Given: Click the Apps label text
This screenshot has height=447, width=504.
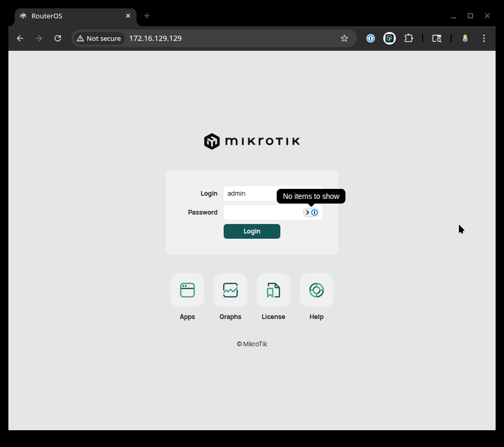Looking at the screenshot, I should point(187,317).
